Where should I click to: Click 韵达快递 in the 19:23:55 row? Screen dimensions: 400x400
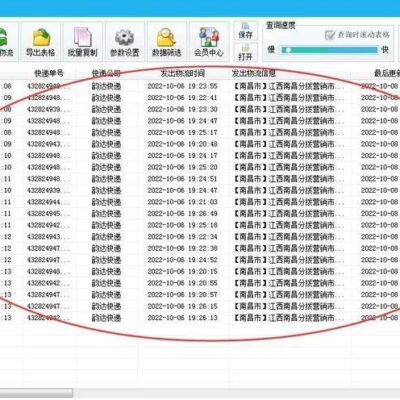click(x=106, y=86)
